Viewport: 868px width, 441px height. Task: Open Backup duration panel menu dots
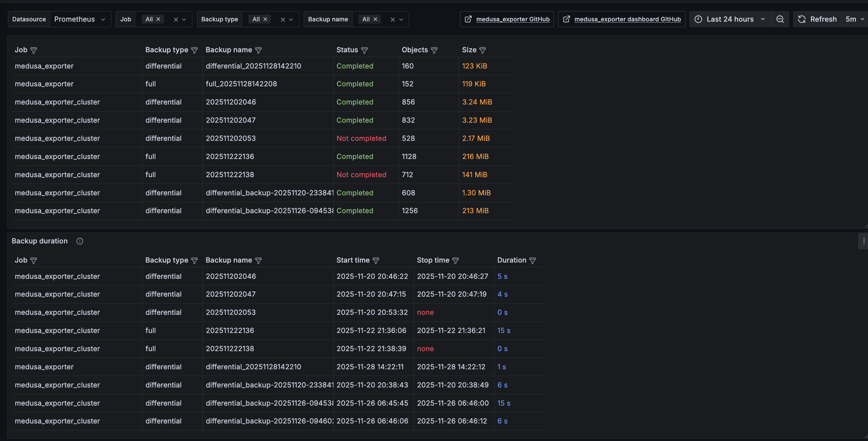coord(864,241)
